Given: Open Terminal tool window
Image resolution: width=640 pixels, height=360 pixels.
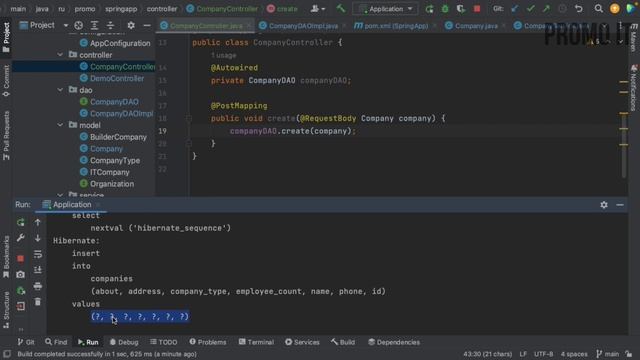Looking at the screenshot, I should (x=256, y=342).
